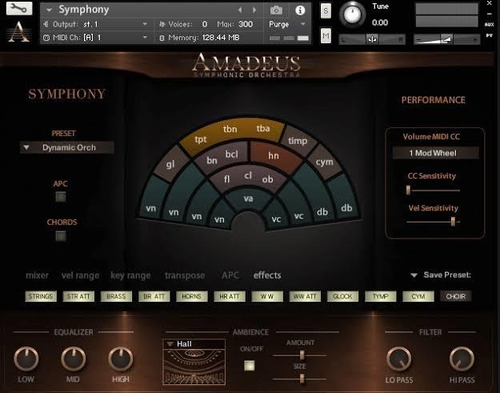500x393 pixels.
Task: Select the outermost left vn violin section
Action: click(x=151, y=208)
